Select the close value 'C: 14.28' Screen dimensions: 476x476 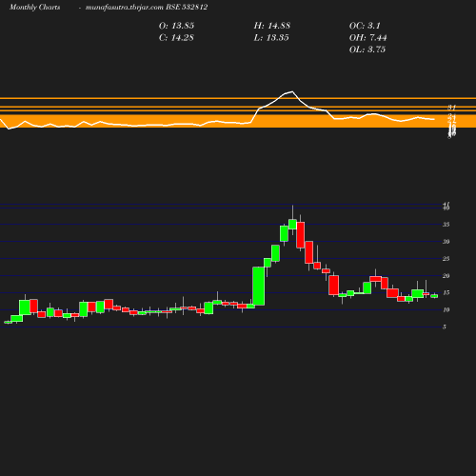176,38
